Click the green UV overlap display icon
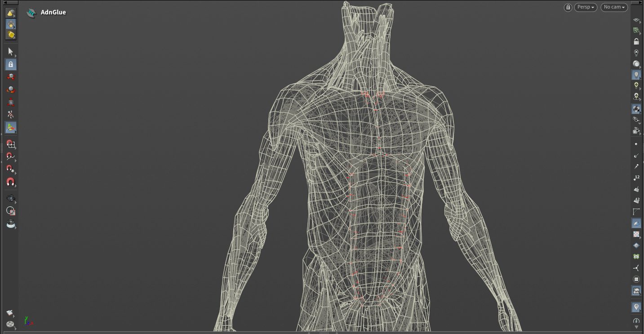The height and width of the screenshot is (334, 644). tap(636, 257)
